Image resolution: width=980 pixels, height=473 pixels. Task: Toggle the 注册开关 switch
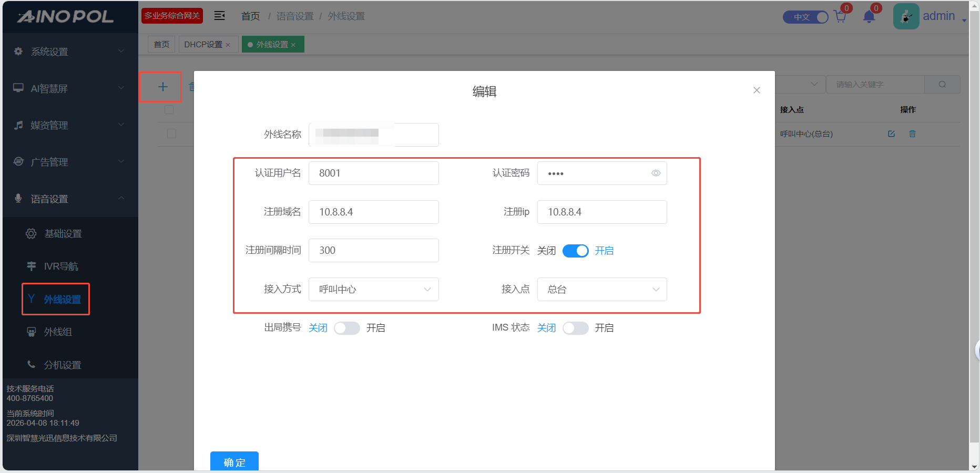coord(575,251)
